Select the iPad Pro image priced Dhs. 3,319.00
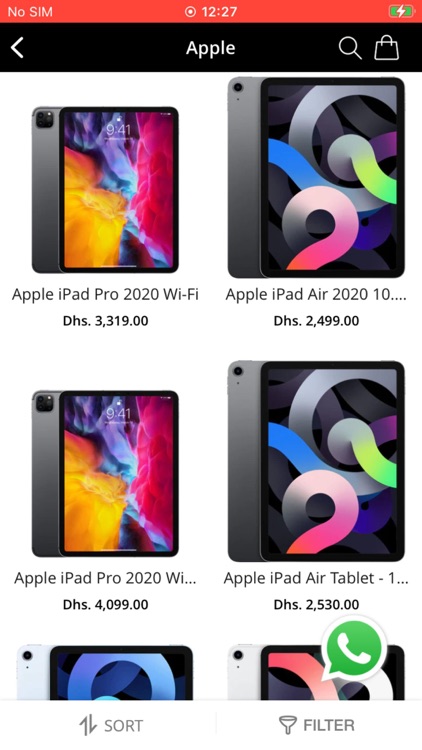 (105, 190)
